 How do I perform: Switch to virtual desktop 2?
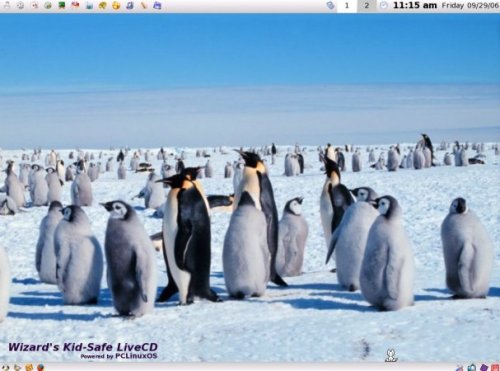point(367,6)
